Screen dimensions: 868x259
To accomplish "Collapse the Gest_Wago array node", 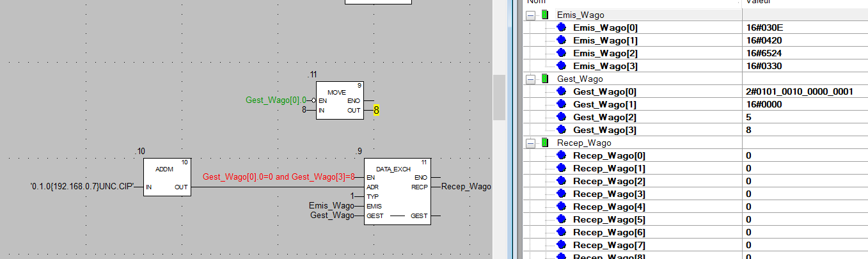I will tap(530, 79).
